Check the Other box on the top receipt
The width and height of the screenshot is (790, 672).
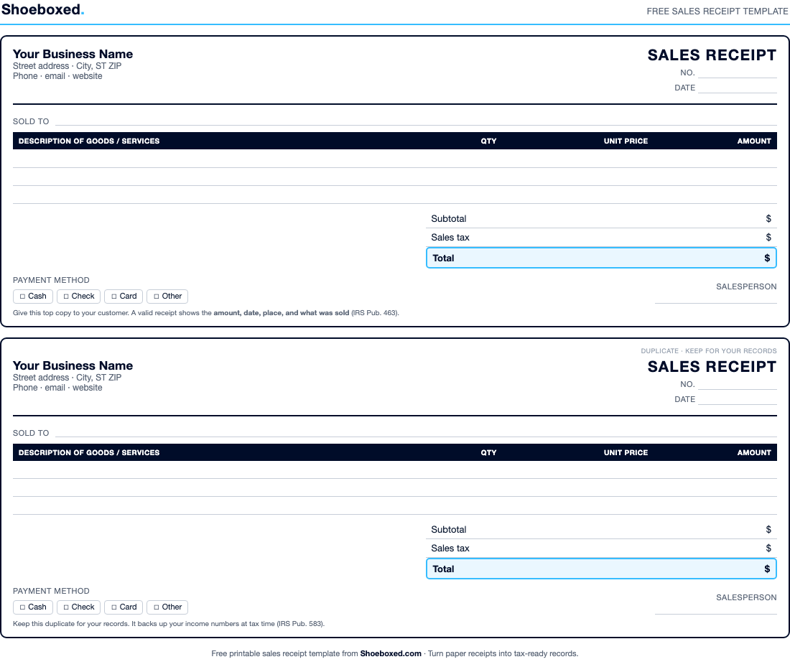click(167, 297)
